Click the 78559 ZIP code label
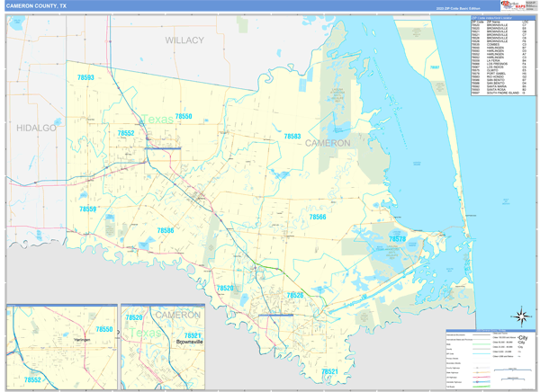 88,209
